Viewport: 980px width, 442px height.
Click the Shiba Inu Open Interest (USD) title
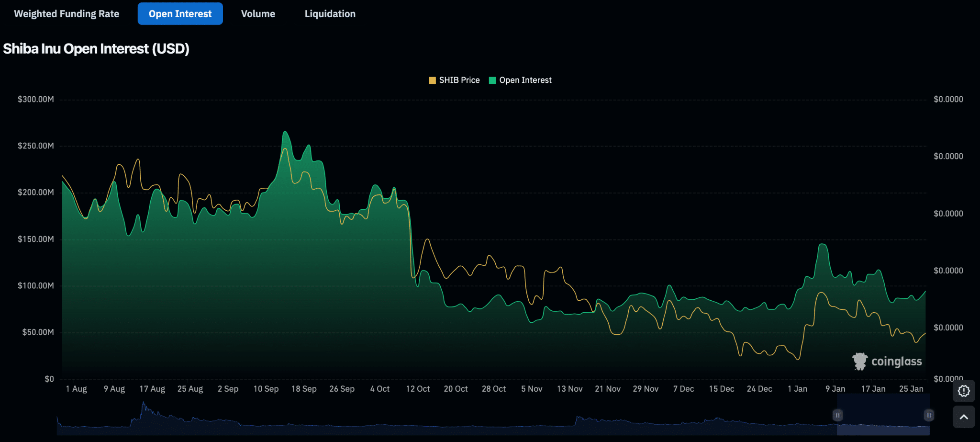click(x=96, y=49)
